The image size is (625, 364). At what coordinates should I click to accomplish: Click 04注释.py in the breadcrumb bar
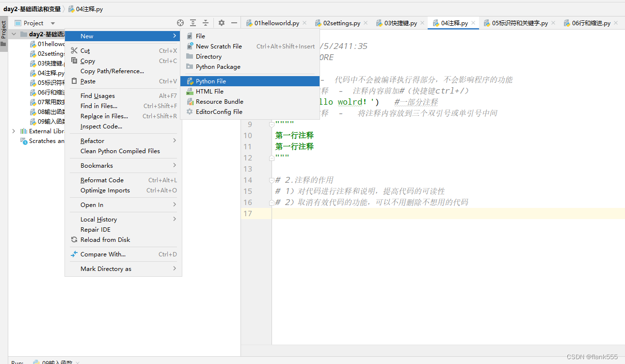(85, 9)
